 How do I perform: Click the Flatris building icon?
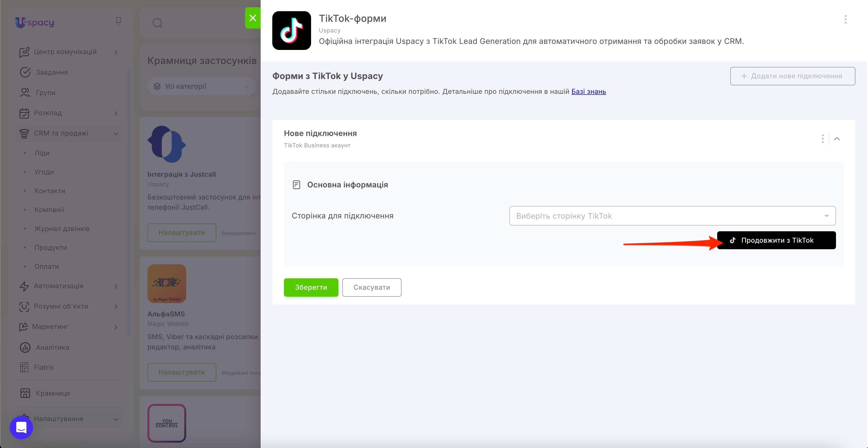(x=24, y=367)
